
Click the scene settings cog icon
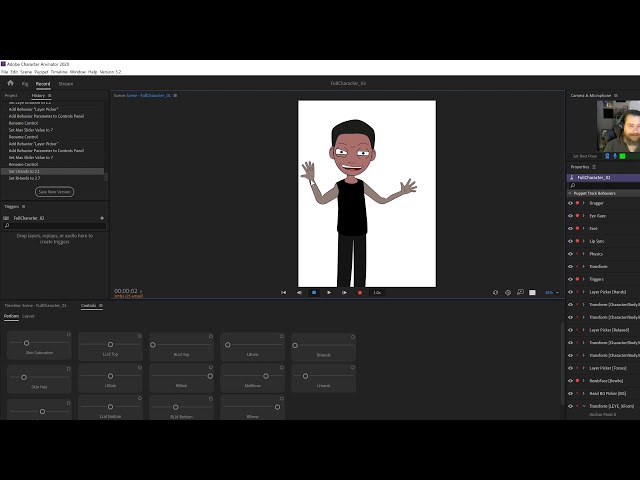click(508, 293)
